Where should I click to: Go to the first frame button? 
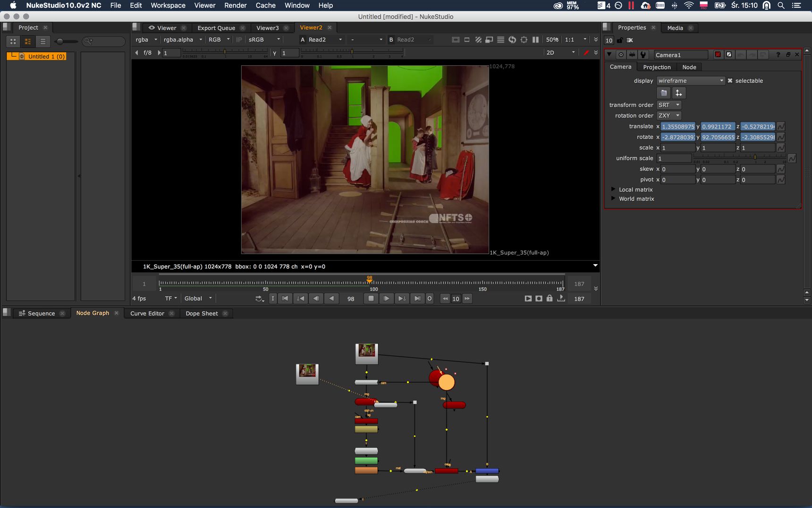(x=285, y=299)
